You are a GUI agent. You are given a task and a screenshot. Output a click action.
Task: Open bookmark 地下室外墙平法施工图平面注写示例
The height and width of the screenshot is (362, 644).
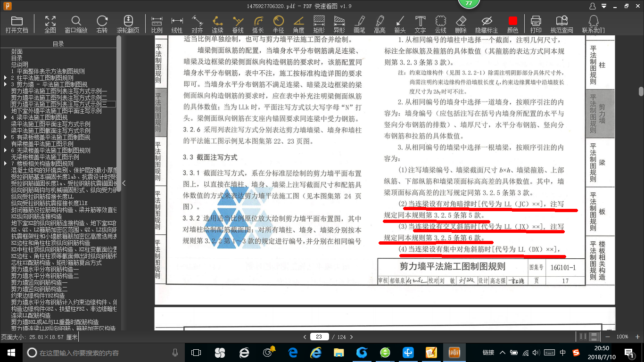pos(57,111)
